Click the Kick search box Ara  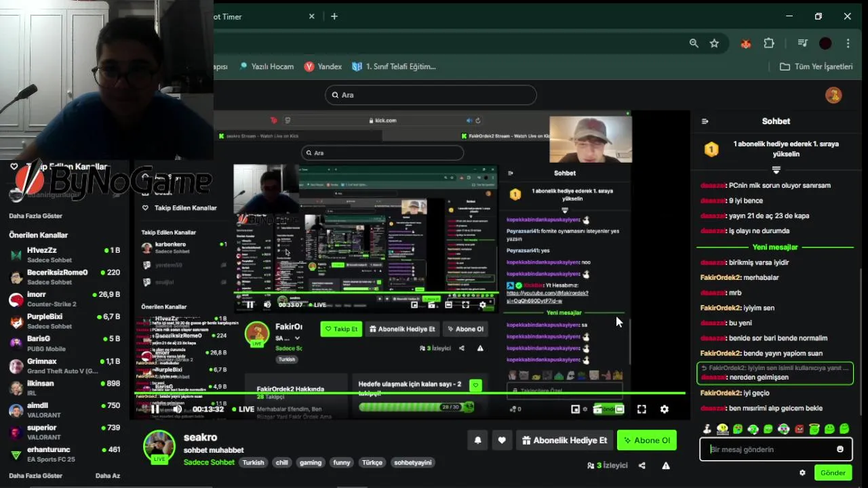431,95
